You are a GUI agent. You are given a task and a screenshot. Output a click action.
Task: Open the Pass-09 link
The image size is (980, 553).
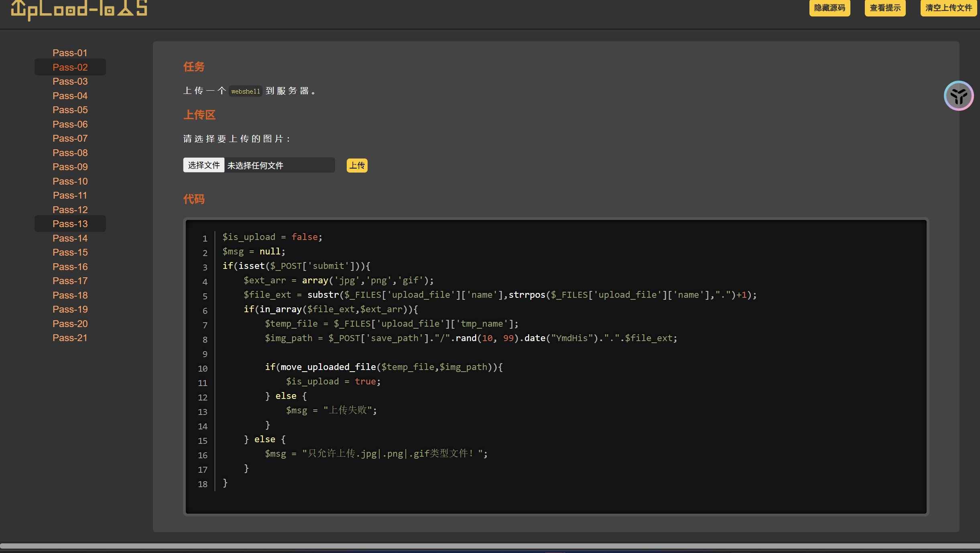click(70, 167)
